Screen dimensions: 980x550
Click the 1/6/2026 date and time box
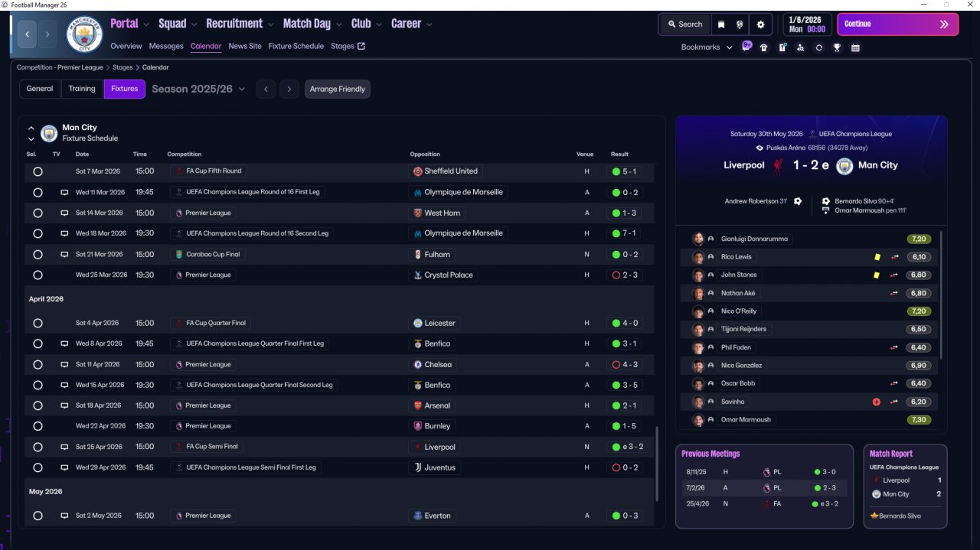pyautogui.click(x=807, y=24)
